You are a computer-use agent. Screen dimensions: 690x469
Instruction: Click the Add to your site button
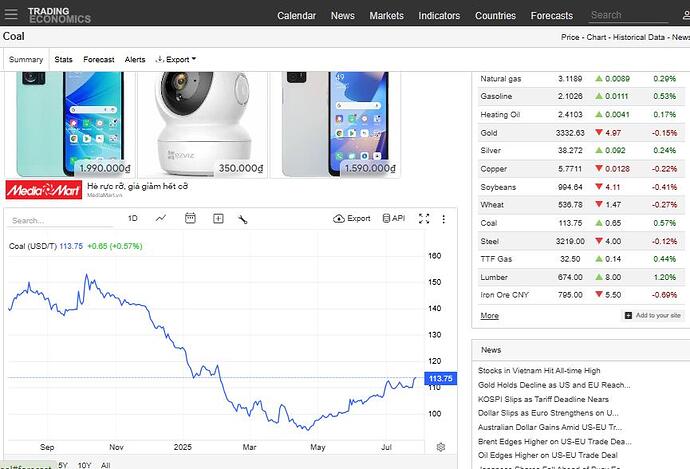pyautogui.click(x=653, y=315)
